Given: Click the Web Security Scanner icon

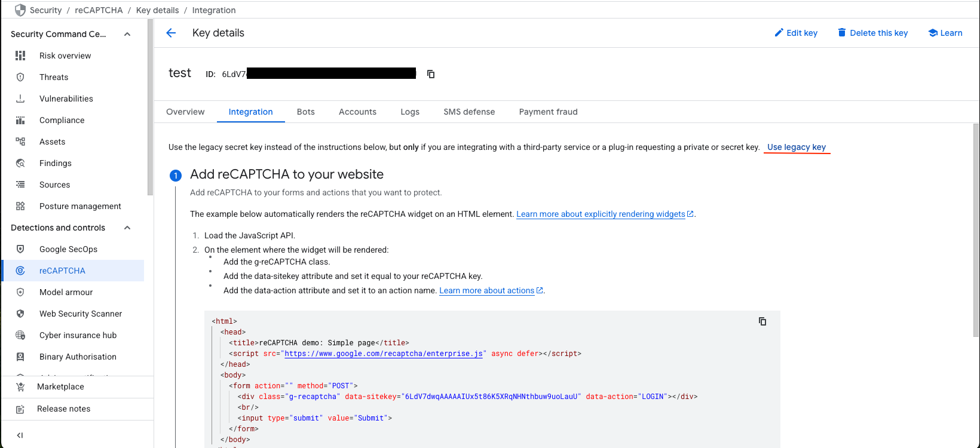Looking at the screenshot, I should (20, 314).
